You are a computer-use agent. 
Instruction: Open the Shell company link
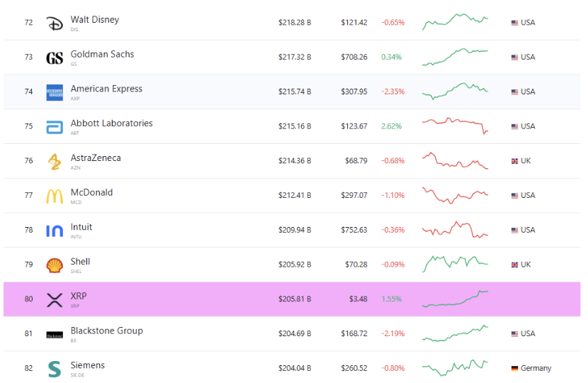pos(80,261)
